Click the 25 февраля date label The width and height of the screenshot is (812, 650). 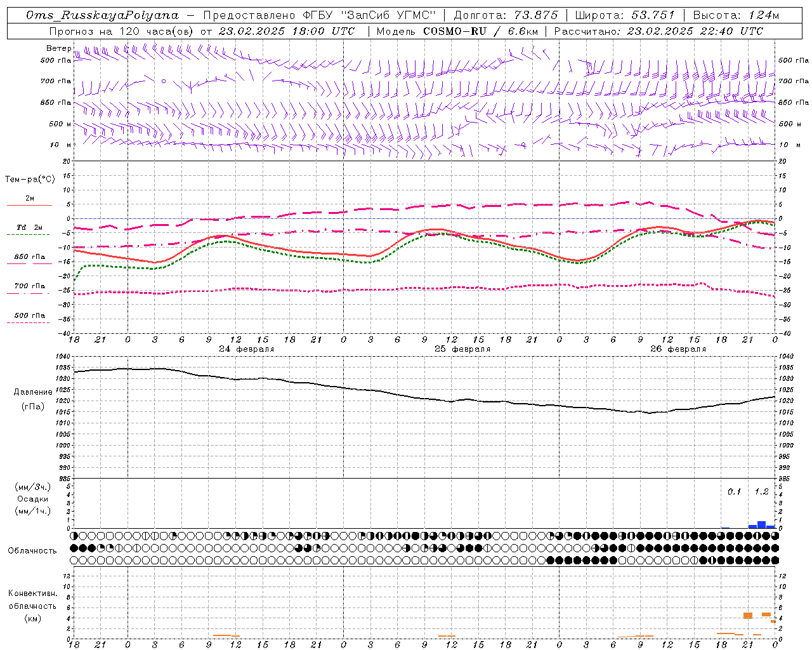coord(462,349)
